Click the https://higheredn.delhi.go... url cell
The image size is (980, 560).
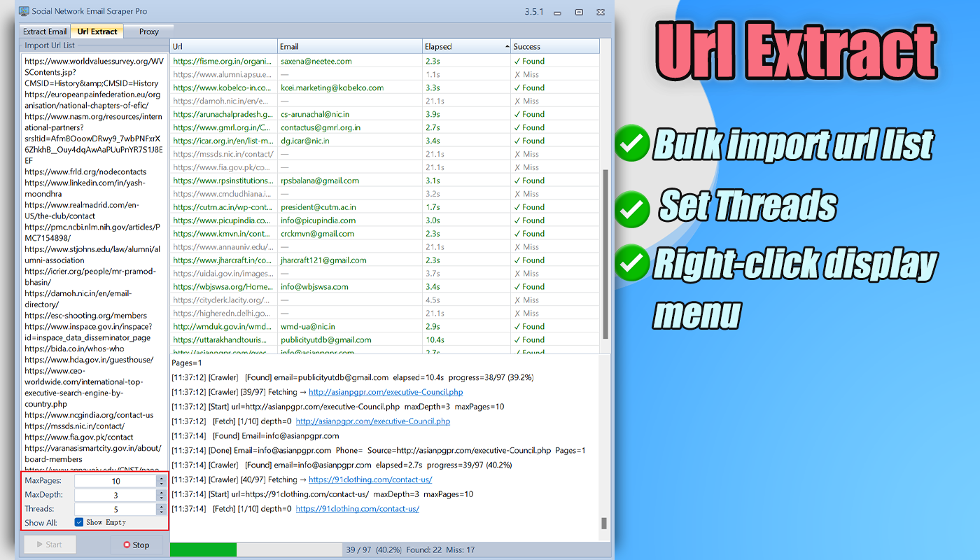click(223, 314)
